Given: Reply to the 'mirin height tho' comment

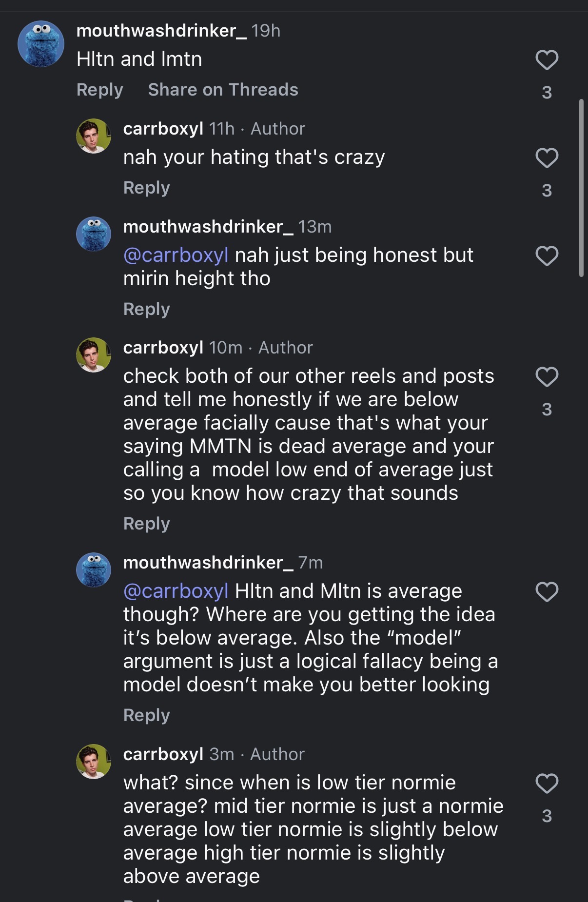Looking at the screenshot, I should [146, 309].
